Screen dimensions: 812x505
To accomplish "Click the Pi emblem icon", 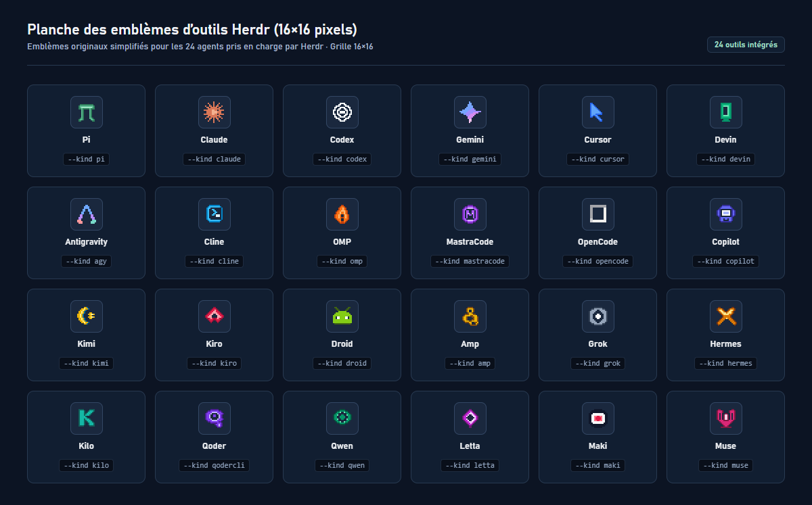I will 86,112.
